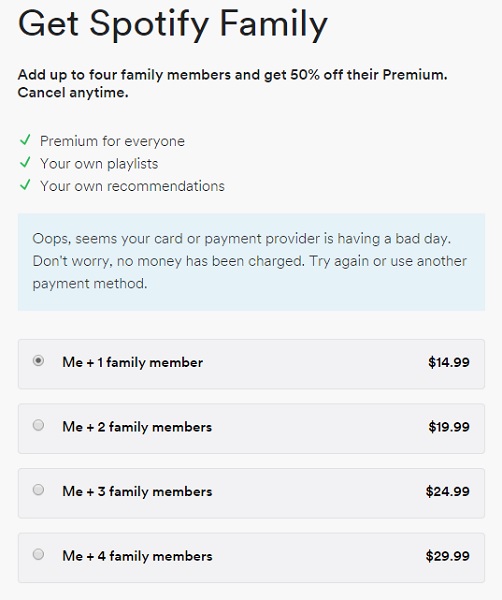
Task: Click the Your own recommendations feature text
Action: click(x=132, y=186)
